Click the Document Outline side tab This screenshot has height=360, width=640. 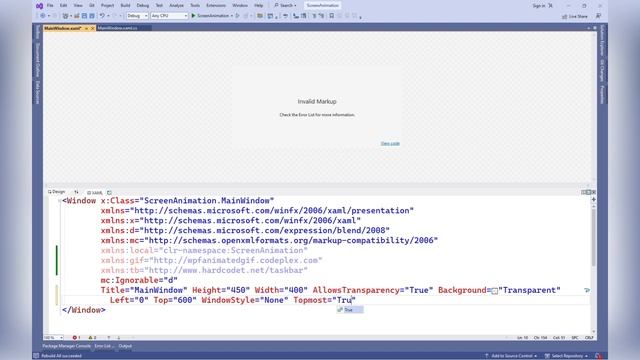(x=37, y=59)
